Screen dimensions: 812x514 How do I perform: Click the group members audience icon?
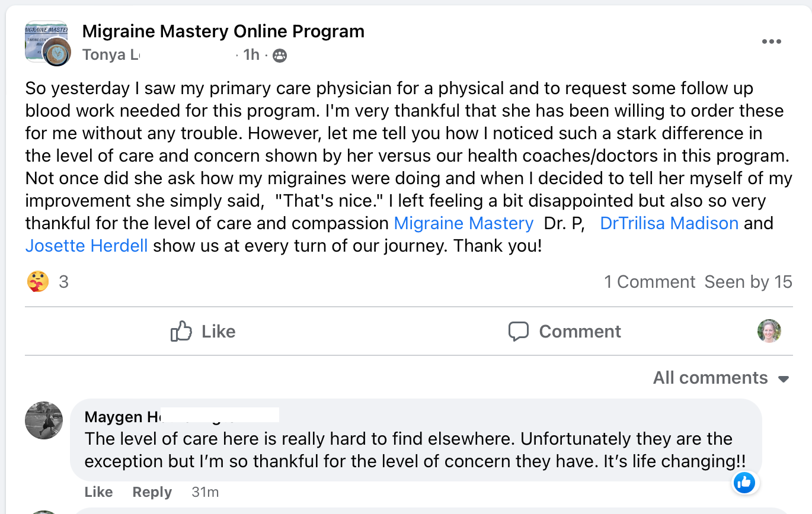tap(280, 55)
